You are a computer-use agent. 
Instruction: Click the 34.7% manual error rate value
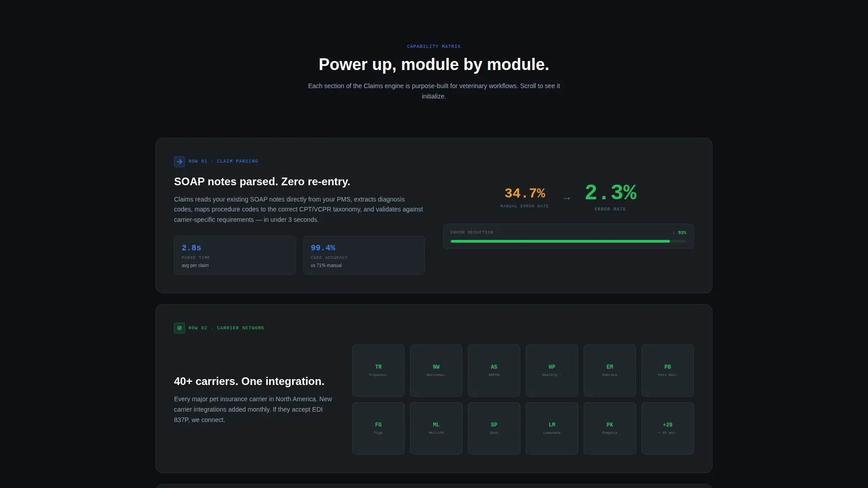[524, 193]
